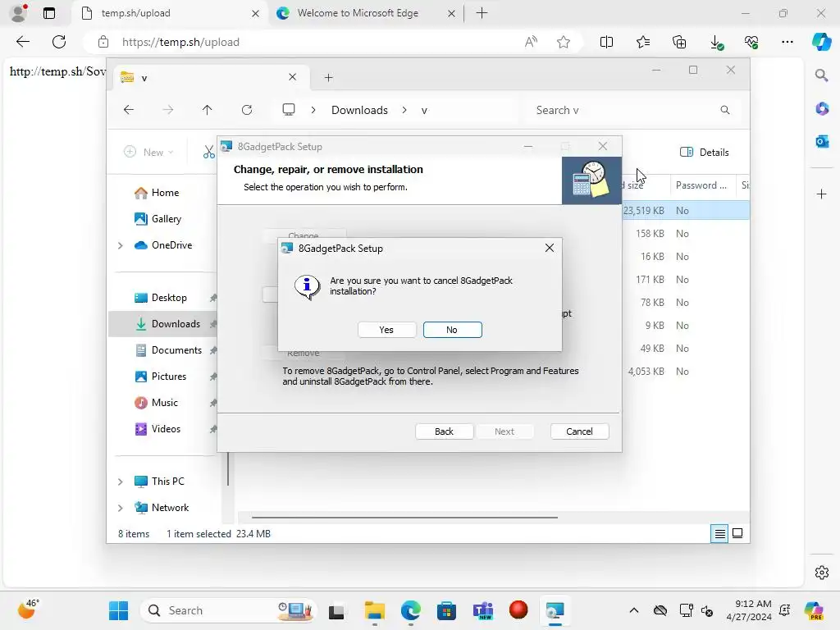This screenshot has width=840, height=630.
Task: Click Cancel in the setup wizard
Action: [x=579, y=431]
